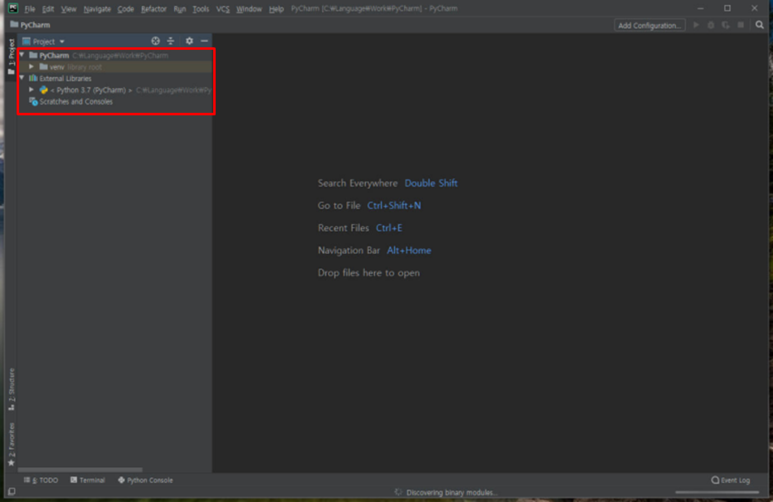Open the Refactor menu
Viewport: 773px width, 502px height.
click(153, 9)
